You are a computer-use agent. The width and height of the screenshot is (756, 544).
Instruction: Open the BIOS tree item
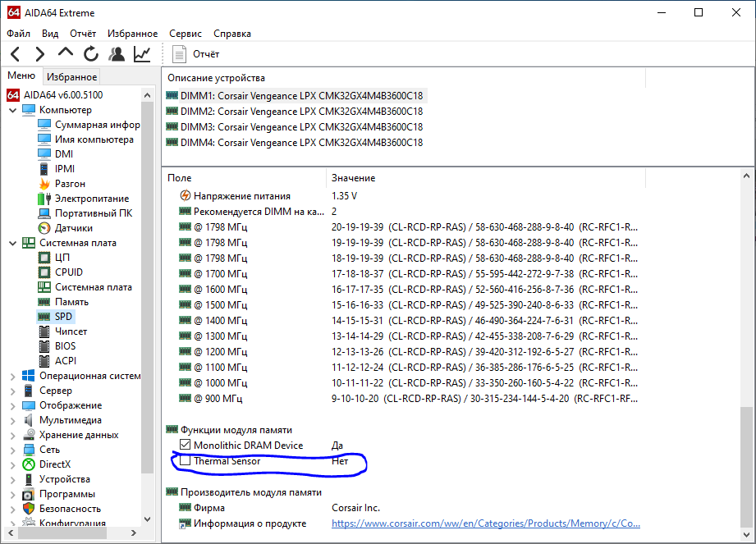coord(57,346)
